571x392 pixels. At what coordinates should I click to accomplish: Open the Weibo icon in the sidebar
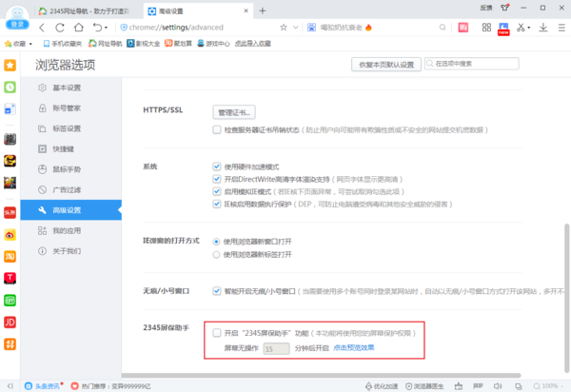click(10, 234)
